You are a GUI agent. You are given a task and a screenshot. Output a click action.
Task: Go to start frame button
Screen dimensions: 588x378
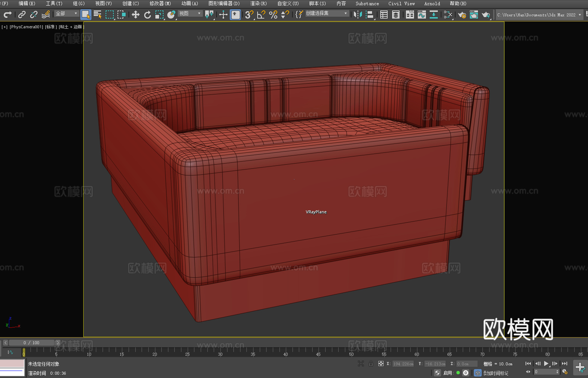(528, 364)
